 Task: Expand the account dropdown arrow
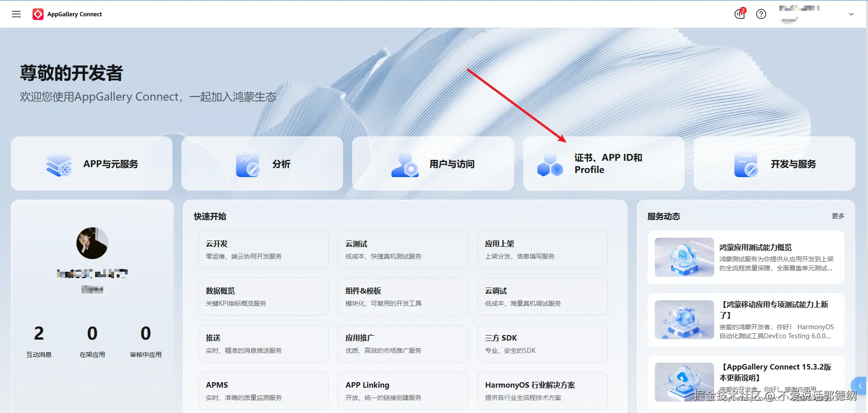point(851,14)
